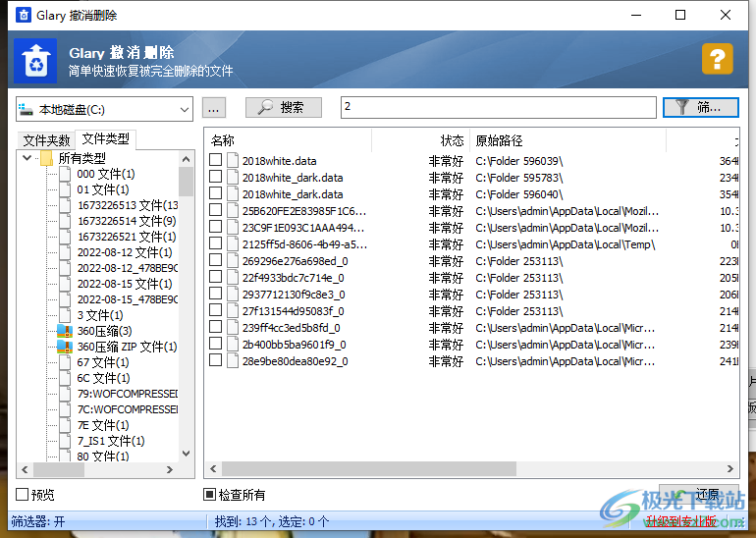The image size is (756, 538).
Task: Click the tree vertical scrollbar thumb
Action: click(x=187, y=182)
